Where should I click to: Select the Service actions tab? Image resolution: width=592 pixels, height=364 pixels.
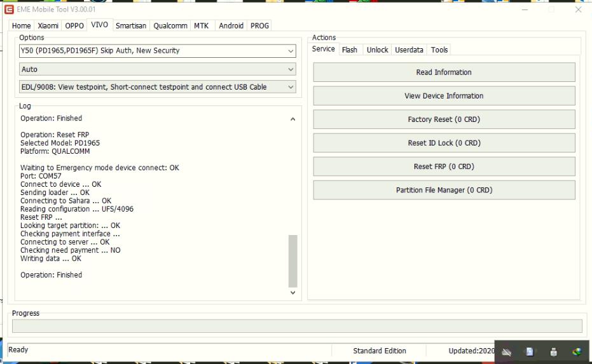point(324,49)
